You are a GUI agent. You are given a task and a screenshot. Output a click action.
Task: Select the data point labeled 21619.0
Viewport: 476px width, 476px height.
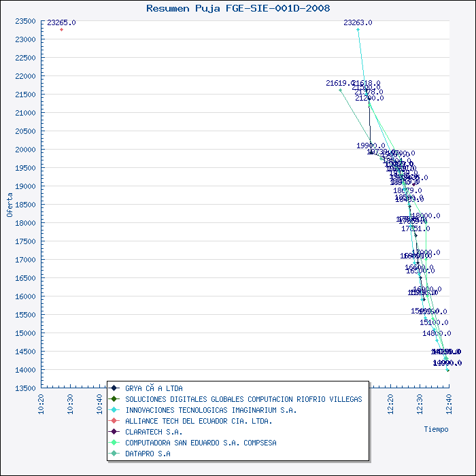pyautogui.click(x=340, y=90)
